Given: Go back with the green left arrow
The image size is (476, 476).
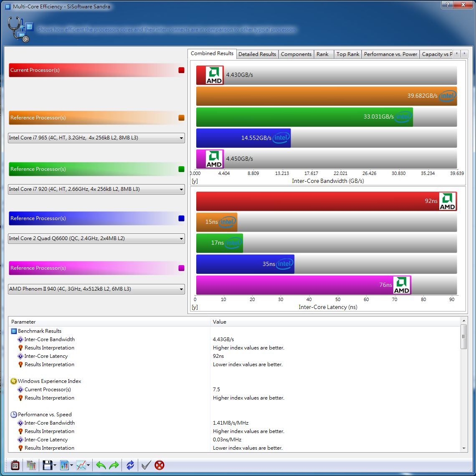Looking at the screenshot, I should click(x=101, y=465).
